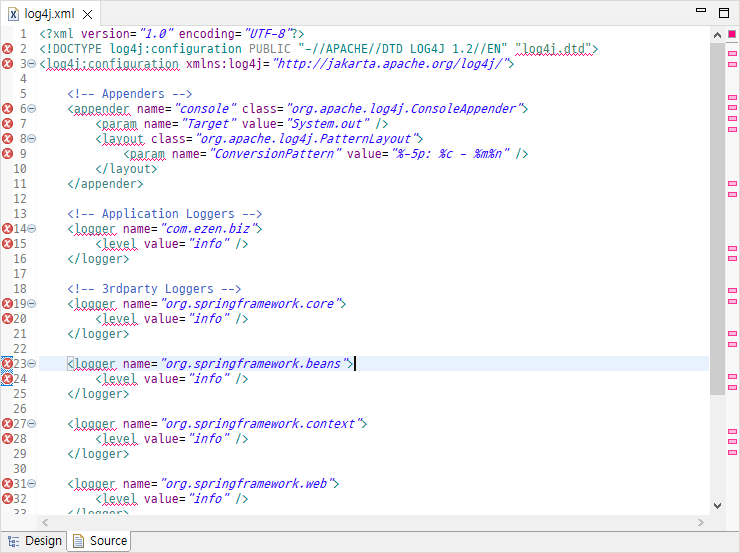Click the error marker on line 27
This screenshot has width=740, height=553.
(8, 424)
